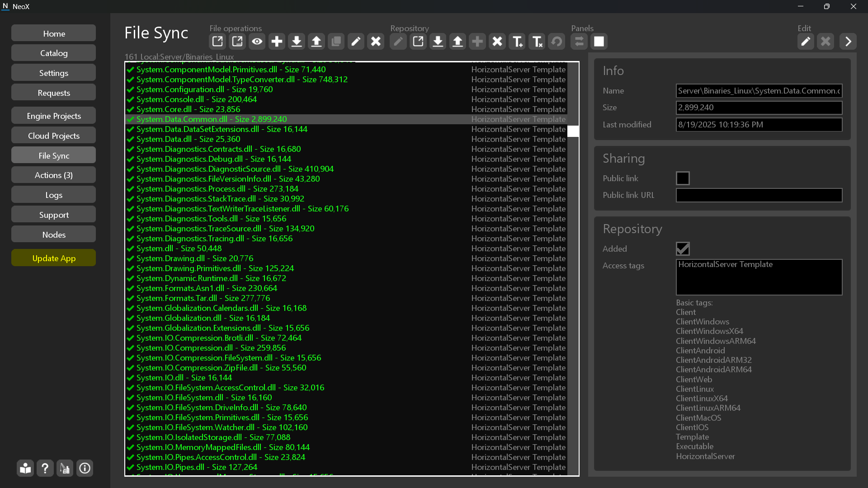868x488 pixels.
Task: Click the Repository add tag T-plus icon
Action: [x=517, y=42]
